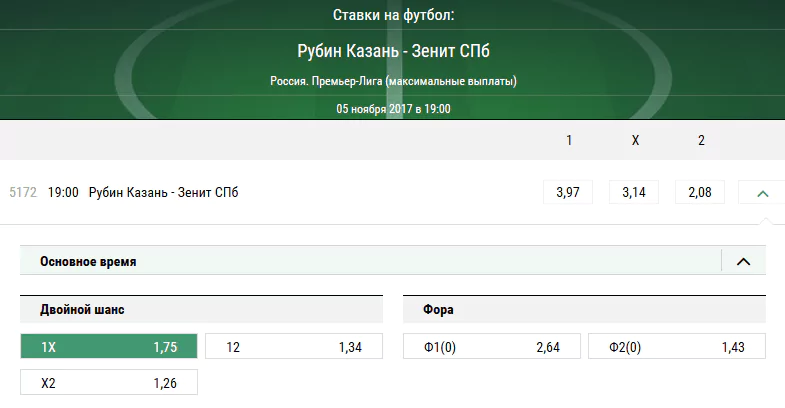Screen dimensions: 785x408
Task: Select odds 3,97 for home win
Action: tap(568, 192)
